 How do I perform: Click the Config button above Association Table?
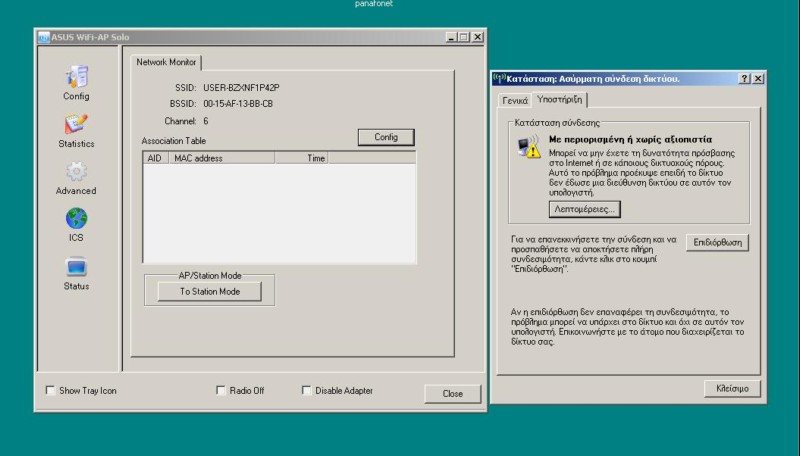[386, 137]
